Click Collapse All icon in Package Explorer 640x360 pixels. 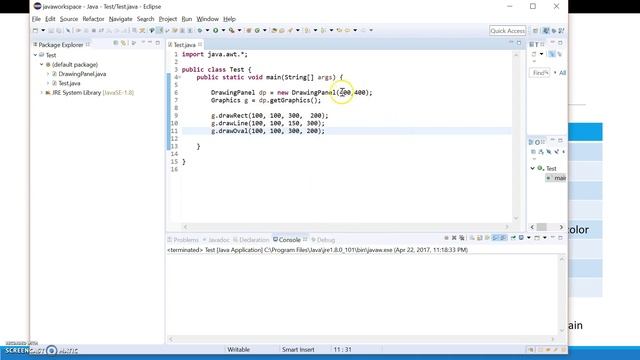(x=116, y=43)
